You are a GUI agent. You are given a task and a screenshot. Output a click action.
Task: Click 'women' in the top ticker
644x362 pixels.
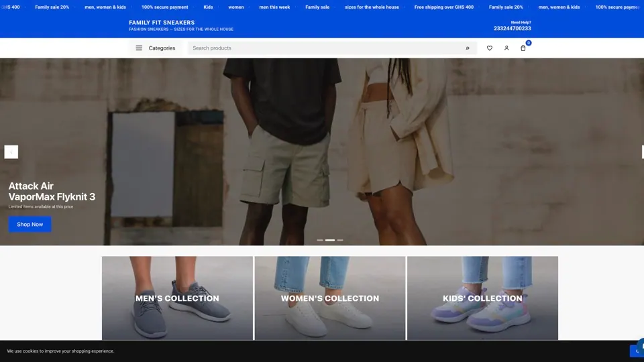(236, 7)
